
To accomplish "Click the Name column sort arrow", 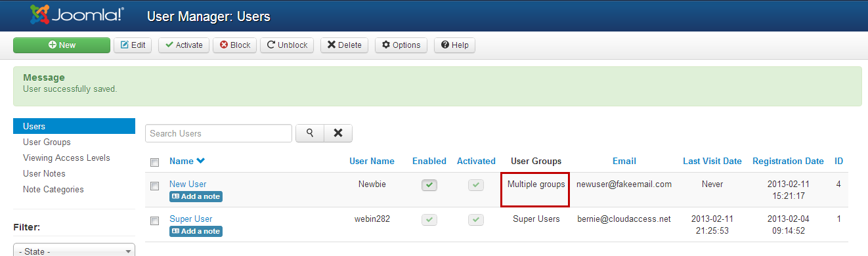I will tap(200, 161).
